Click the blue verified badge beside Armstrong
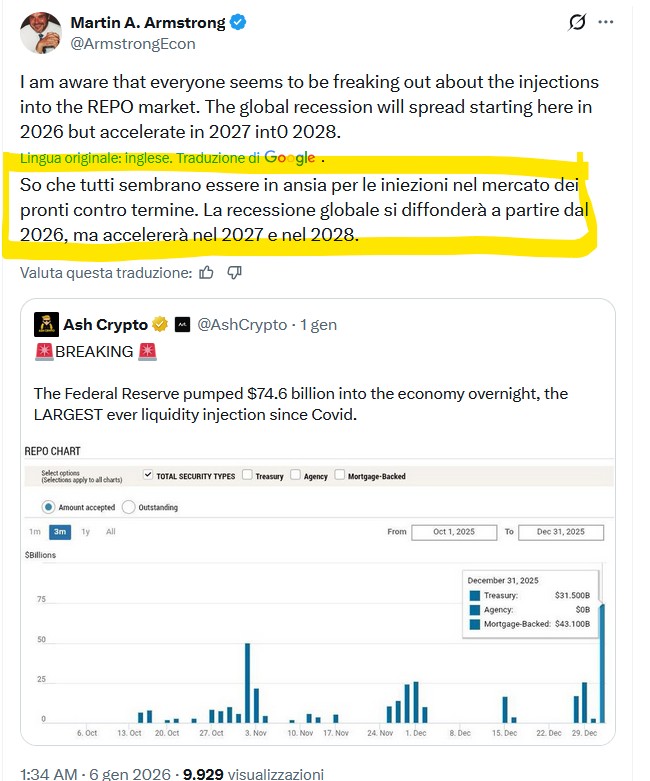 tap(240, 22)
